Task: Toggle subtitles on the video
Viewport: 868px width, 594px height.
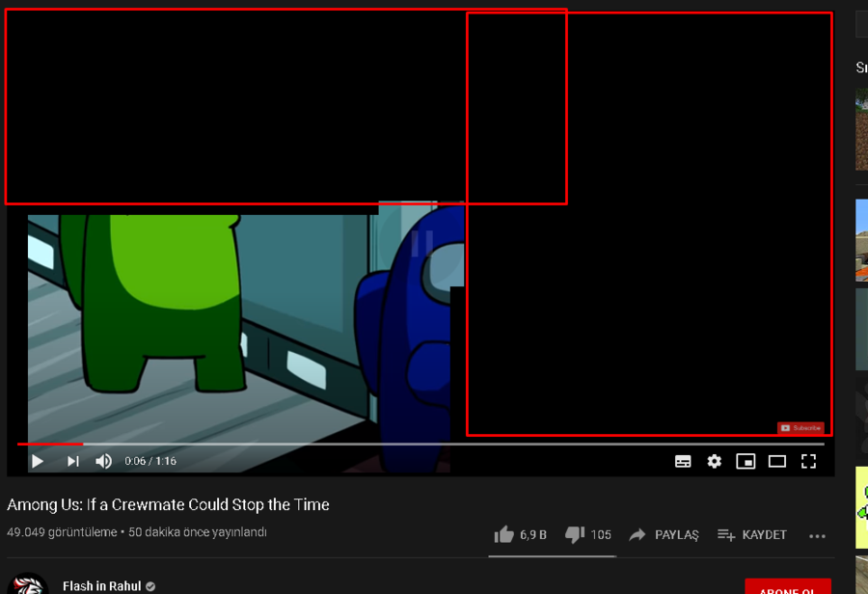Action: [x=683, y=461]
